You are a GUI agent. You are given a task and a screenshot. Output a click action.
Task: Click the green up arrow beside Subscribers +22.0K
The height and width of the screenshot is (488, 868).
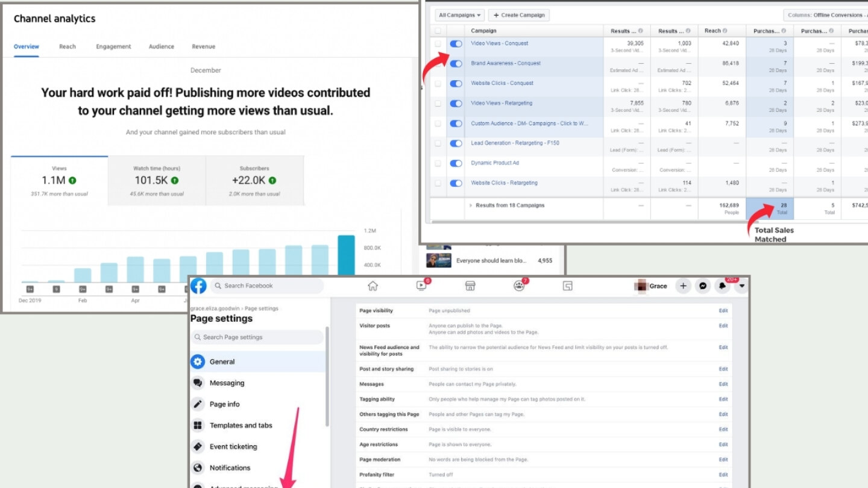click(x=272, y=180)
